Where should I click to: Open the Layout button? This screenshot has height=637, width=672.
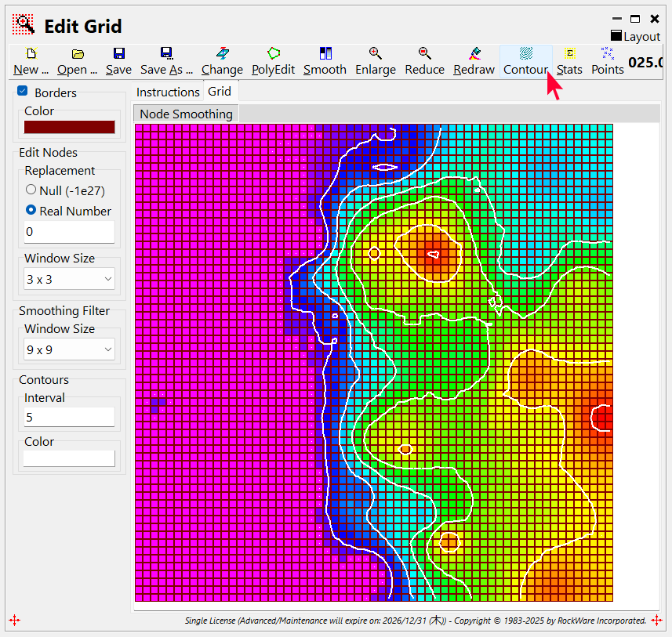635,36
